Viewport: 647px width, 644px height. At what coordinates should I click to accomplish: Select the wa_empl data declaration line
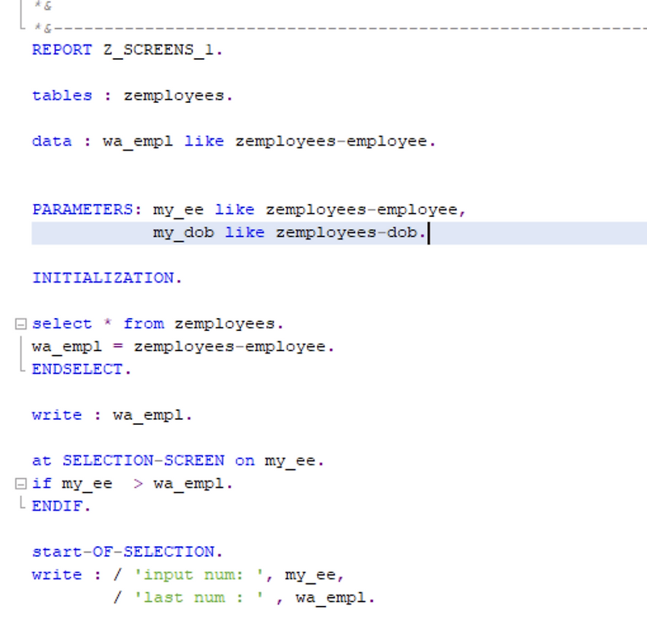162,140
